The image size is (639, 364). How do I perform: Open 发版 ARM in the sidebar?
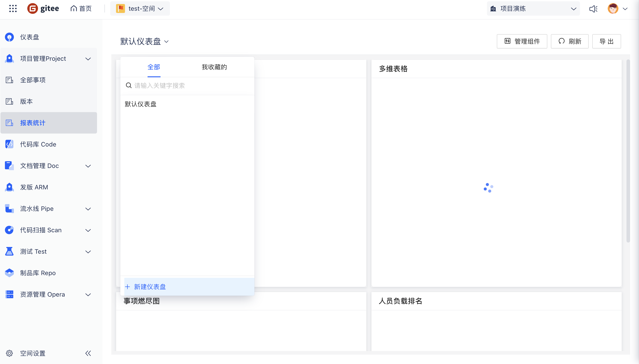[49, 187]
